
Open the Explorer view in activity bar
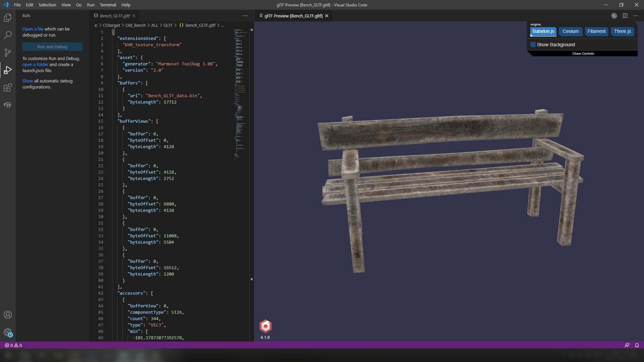pyautogui.click(x=7, y=17)
